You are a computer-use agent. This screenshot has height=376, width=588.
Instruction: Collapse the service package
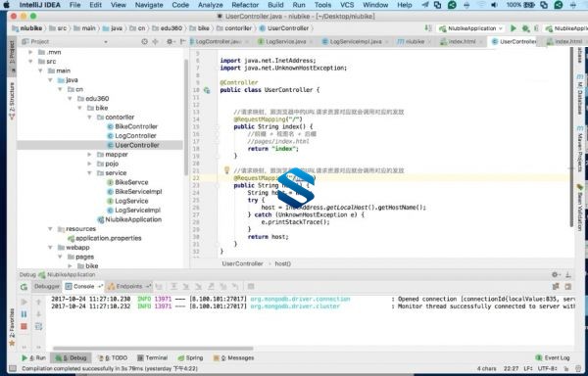click(89, 173)
